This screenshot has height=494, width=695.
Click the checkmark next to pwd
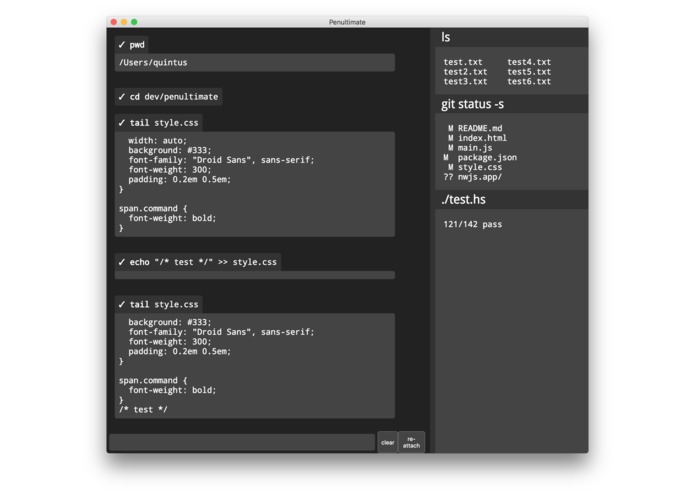tap(121, 45)
